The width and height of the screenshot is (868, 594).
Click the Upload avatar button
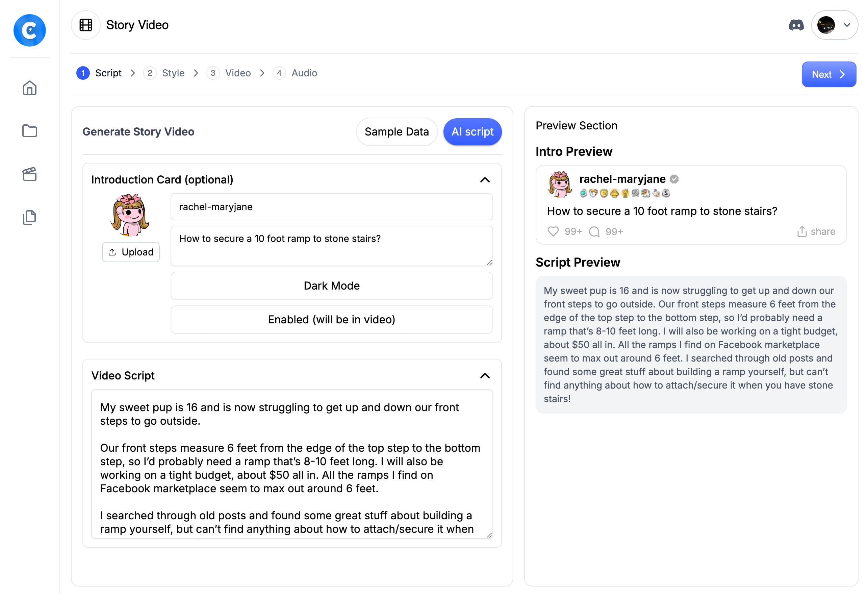pos(131,252)
